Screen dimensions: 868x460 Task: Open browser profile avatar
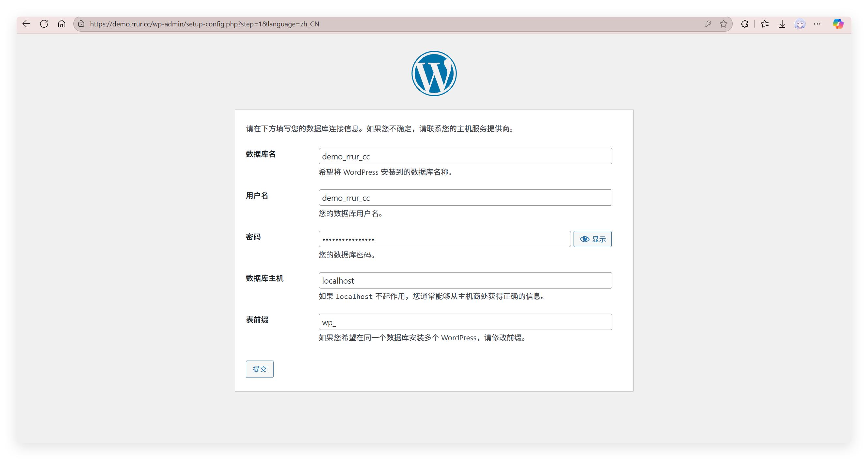pos(800,24)
